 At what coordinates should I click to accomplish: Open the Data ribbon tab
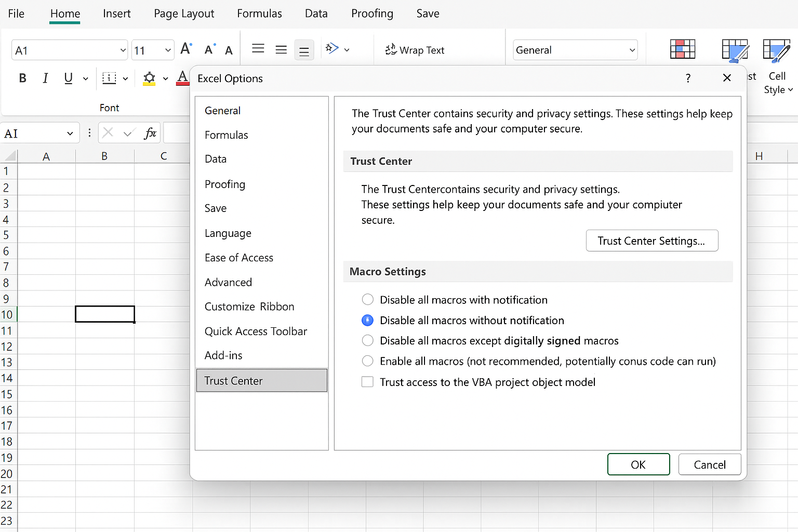(316, 14)
